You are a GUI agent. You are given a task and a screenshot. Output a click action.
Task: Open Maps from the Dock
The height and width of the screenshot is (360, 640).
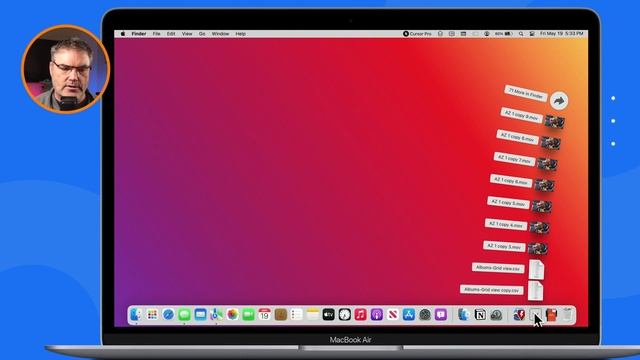point(216,315)
